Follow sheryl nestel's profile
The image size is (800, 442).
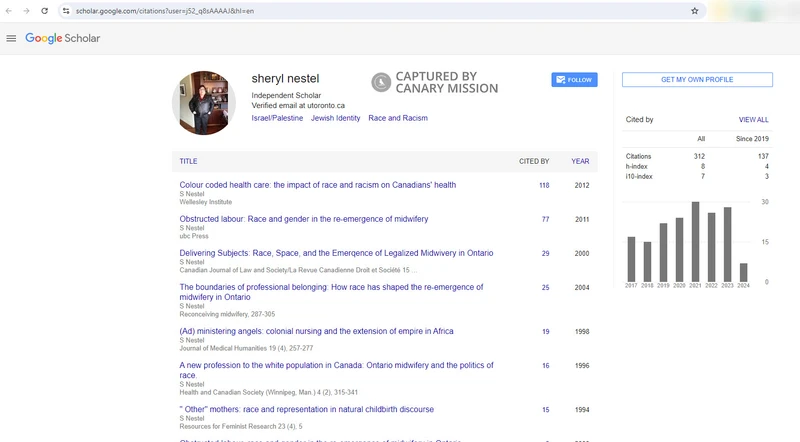click(x=574, y=80)
